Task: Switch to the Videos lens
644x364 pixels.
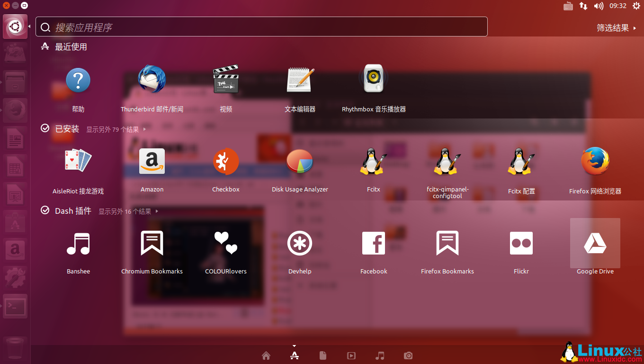Action: pyautogui.click(x=351, y=355)
